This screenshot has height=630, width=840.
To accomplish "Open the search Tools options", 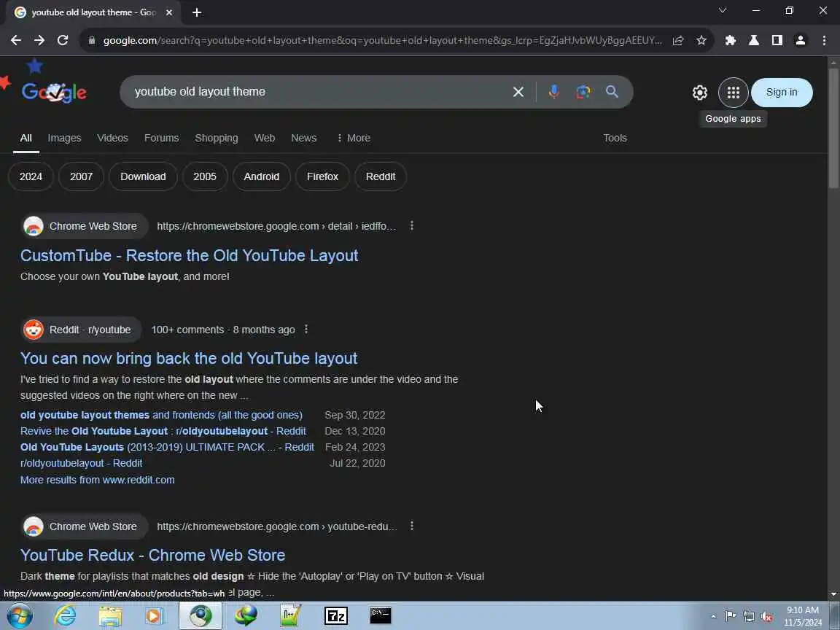I will pos(615,138).
